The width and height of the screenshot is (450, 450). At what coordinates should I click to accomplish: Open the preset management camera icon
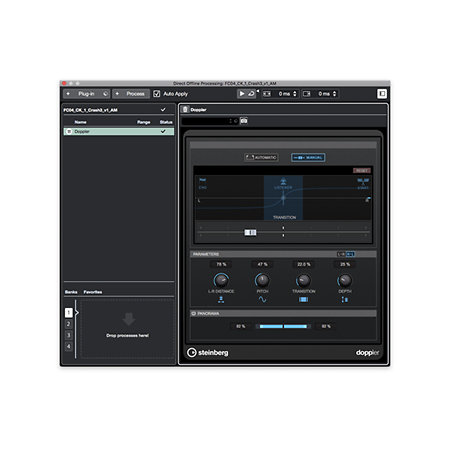coord(244,121)
